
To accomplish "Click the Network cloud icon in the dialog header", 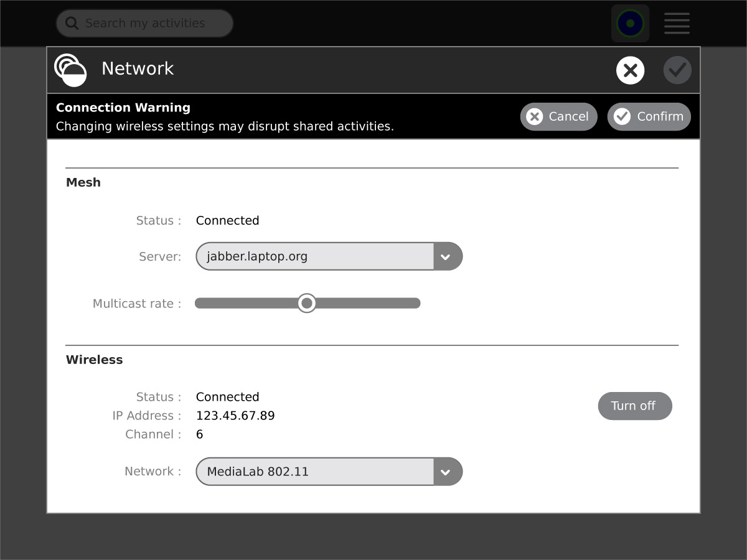I will click(70, 69).
